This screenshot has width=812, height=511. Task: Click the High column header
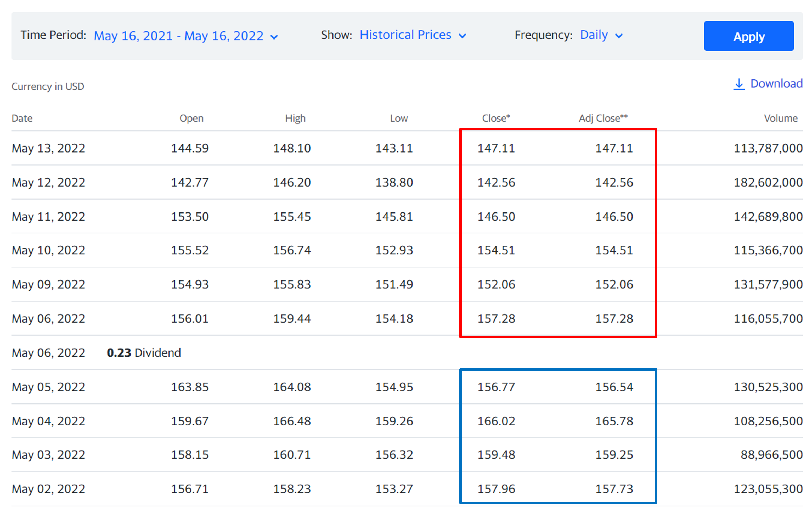pyautogui.click(x=295, y=118)
